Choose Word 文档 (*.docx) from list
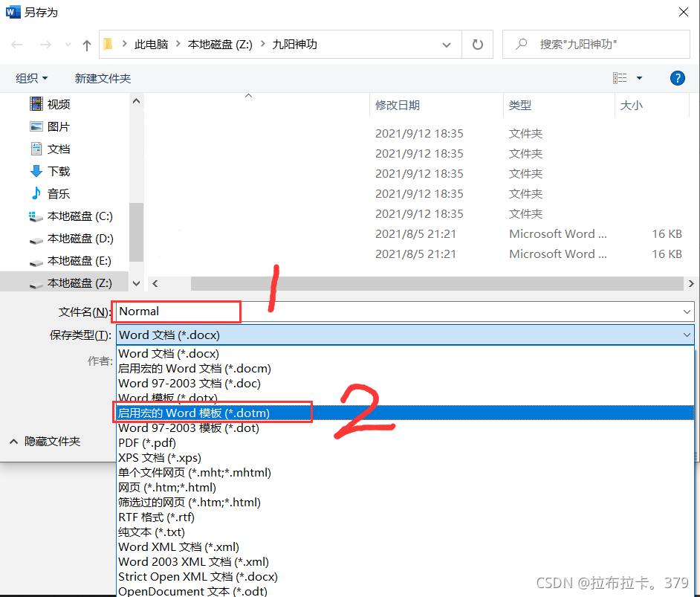Viewport: 700px width, 597px height. tap(405, 354)
